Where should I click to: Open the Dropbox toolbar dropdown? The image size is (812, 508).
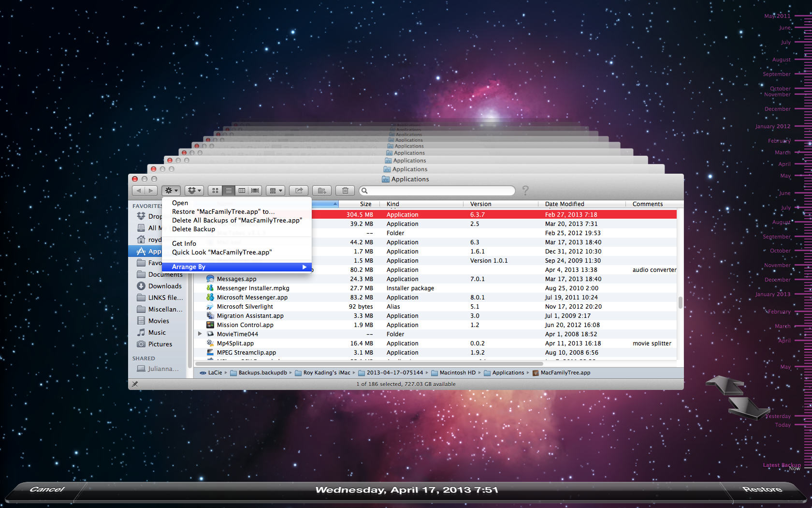(194, 191)
